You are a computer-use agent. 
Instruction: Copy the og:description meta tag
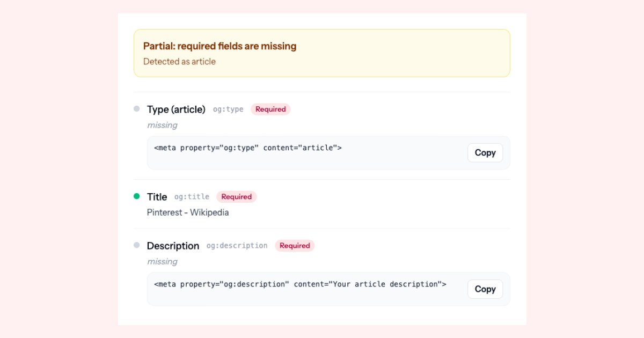tap(485, 289)
